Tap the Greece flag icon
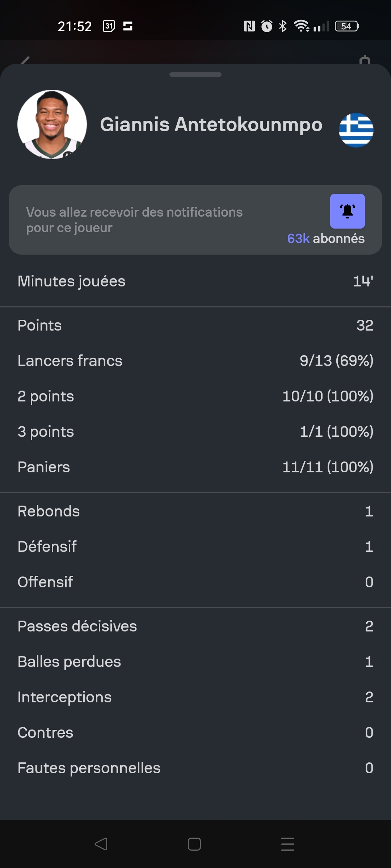 coord(356,130)
